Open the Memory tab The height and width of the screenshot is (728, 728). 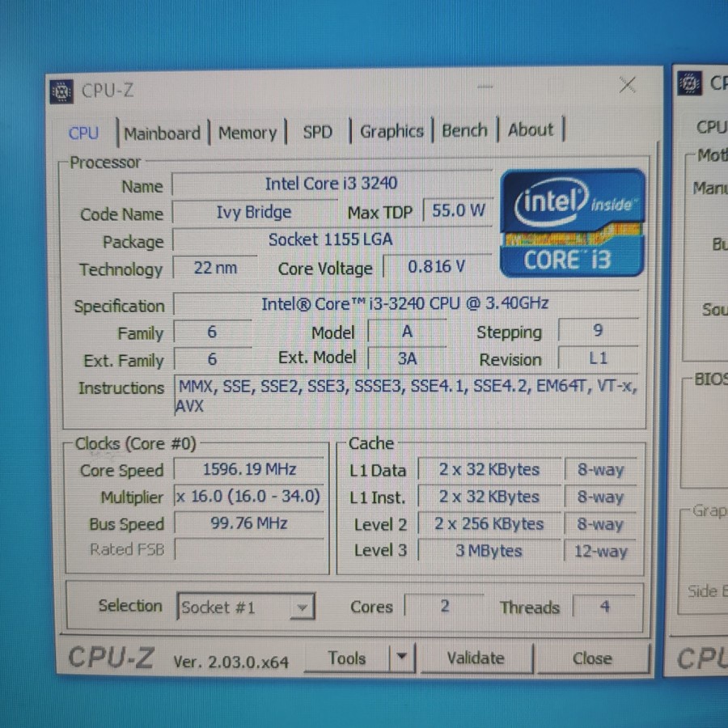click(247, 133)
